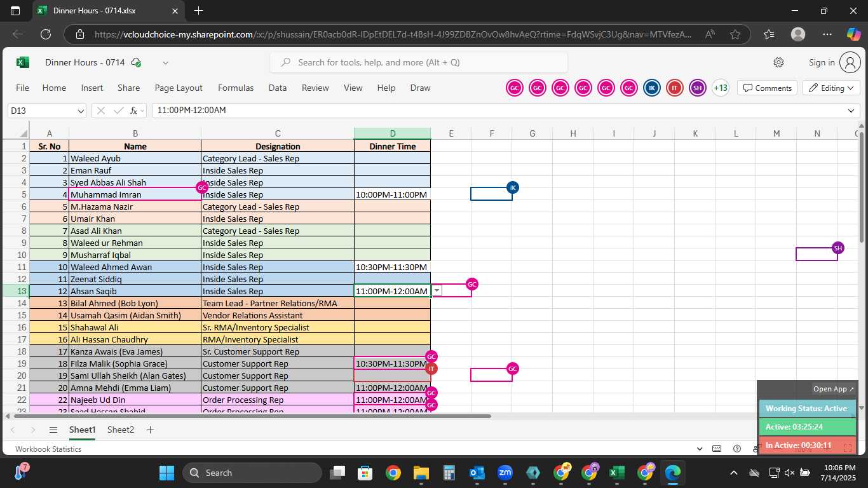
Task: Click the Windows Start button
Action: (x=166, y=473)
